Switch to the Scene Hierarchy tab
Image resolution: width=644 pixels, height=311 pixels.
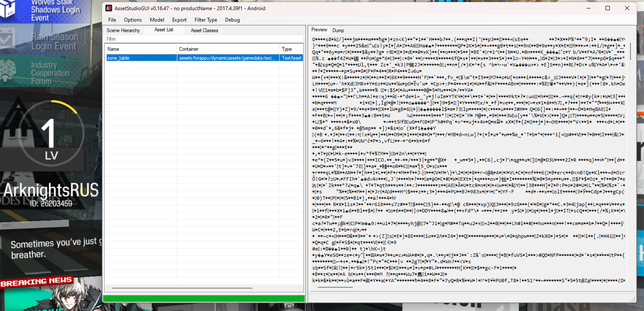pos(123,30)
